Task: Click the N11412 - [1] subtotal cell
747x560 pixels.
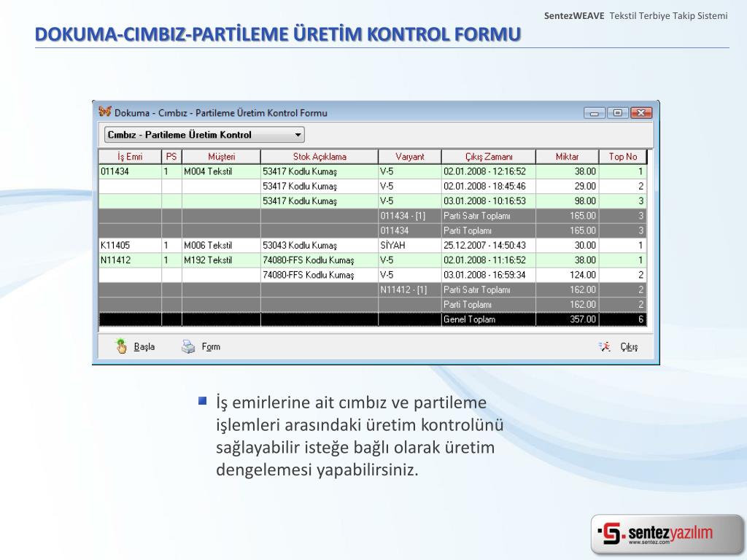Action: 410,289
